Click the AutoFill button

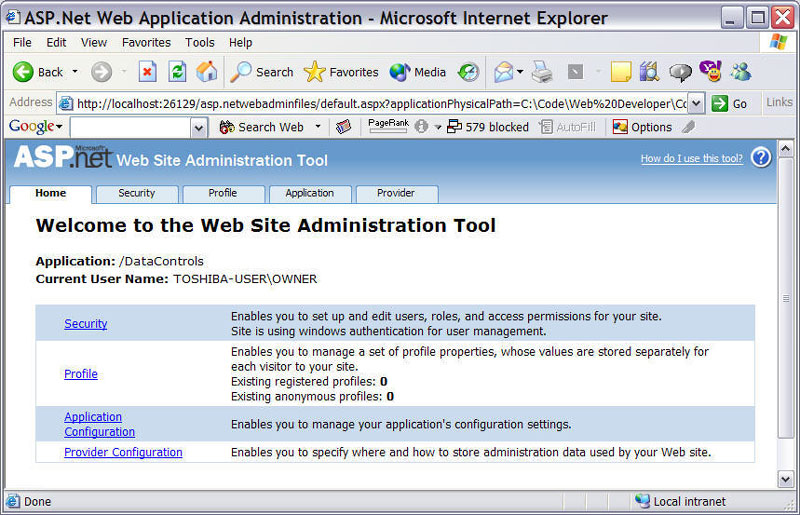(567, 127)
